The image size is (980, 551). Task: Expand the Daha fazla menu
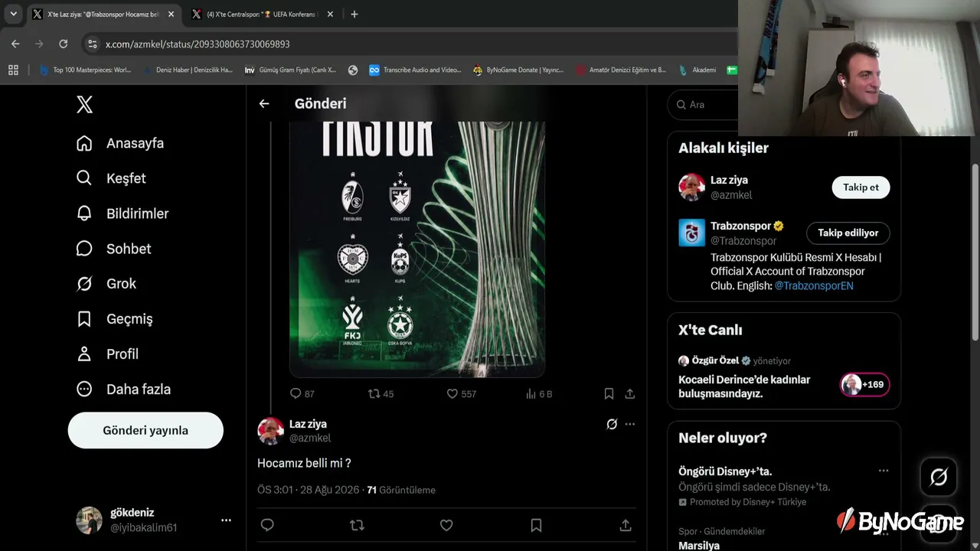pyautogui.click(x=123, y=390)
